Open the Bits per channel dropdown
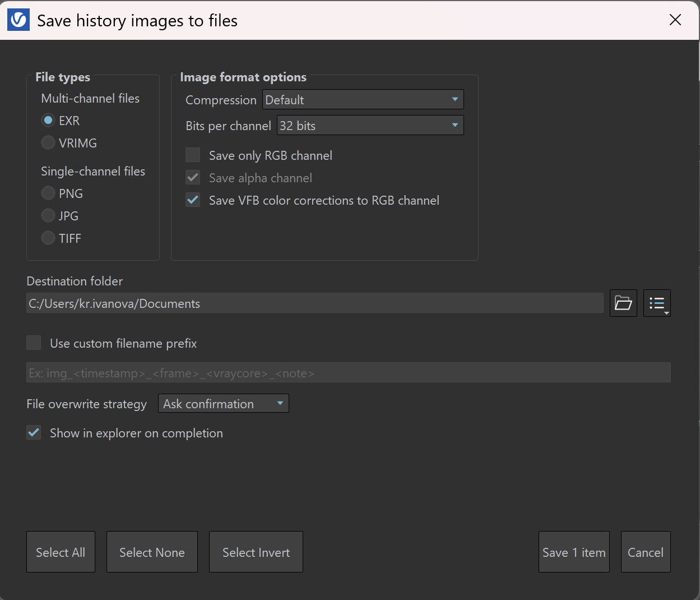 [x=370, y=126]
